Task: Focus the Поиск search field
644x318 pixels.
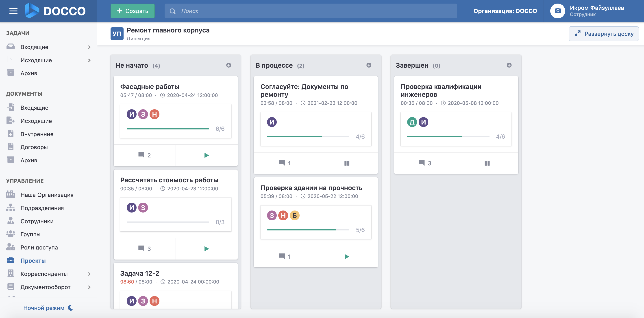Action: (x=311, y=11)
